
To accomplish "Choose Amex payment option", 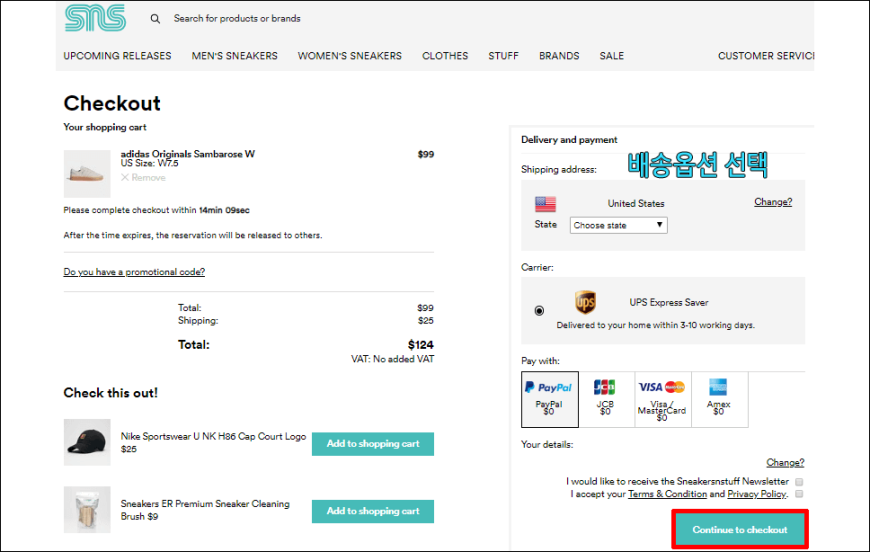I will point(719,399).
